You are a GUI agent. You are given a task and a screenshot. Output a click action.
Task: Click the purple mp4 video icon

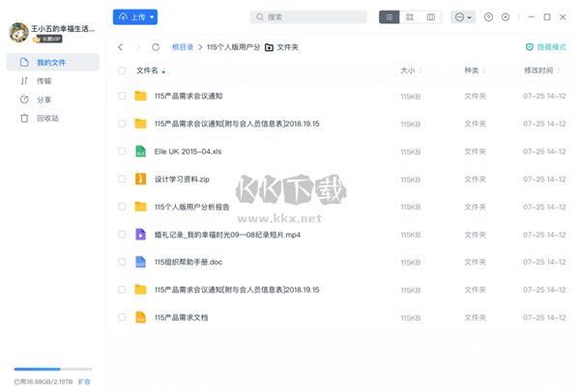(x=140, y=235)
